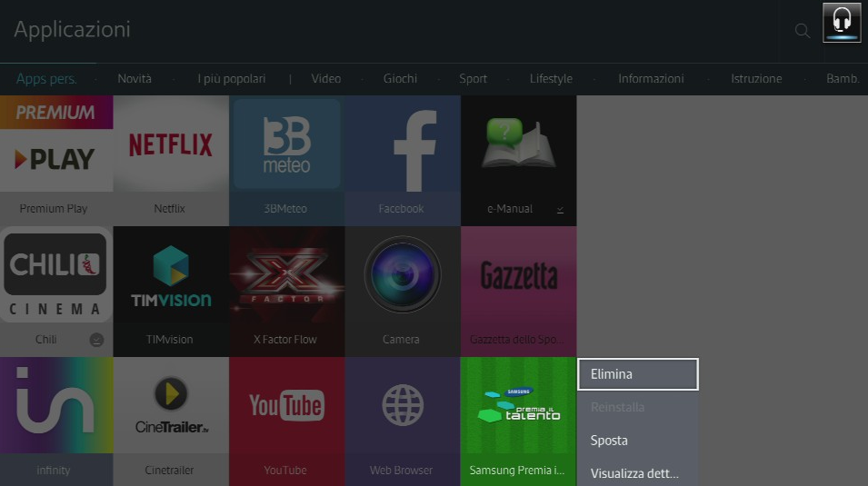
Task: Click the Applicazioni page title
Action: point(73,29)
